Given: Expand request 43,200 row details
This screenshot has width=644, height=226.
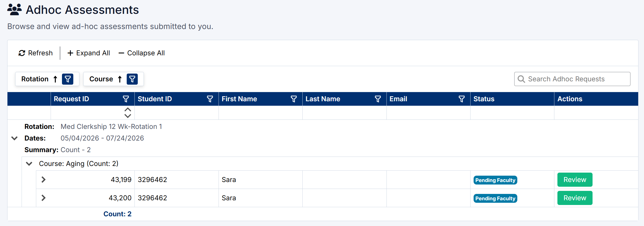Looking at the screenshot, I should [x=43, y=198].
